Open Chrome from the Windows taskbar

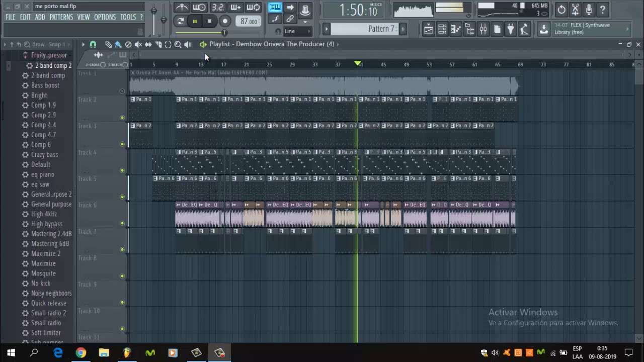point(81,353)
